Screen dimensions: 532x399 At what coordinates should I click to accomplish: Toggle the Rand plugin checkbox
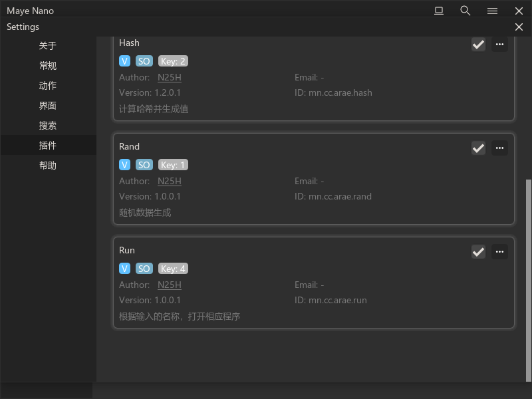pos(478,148)
